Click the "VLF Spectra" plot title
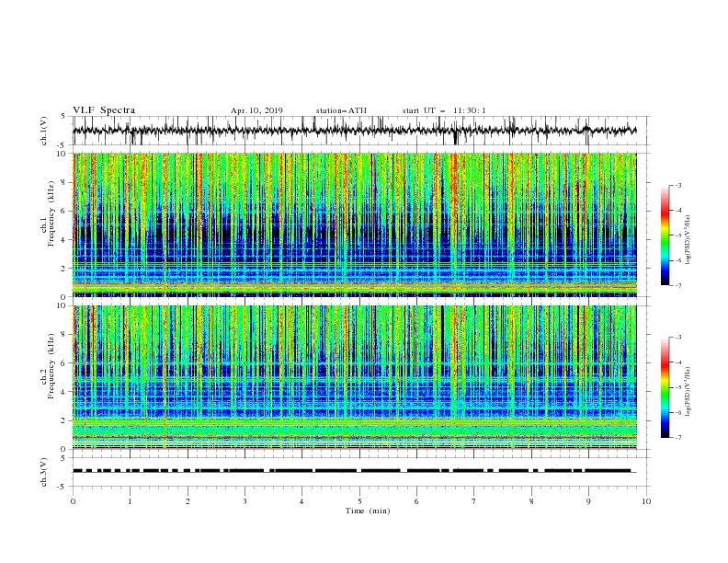The width and height of the screenshot is (728, 563). 104,110
